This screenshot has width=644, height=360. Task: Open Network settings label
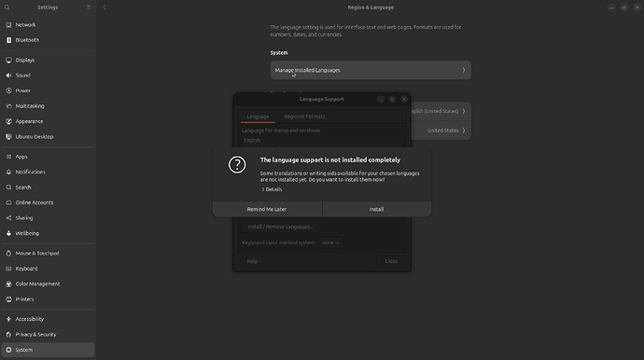tap(25, 24)
